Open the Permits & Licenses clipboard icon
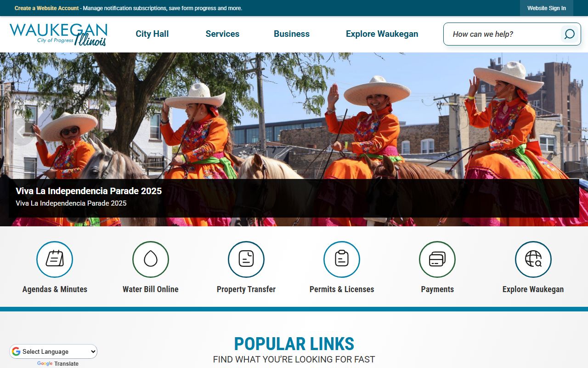Screen dimensions: 588x368 click(x=342, y=259)
